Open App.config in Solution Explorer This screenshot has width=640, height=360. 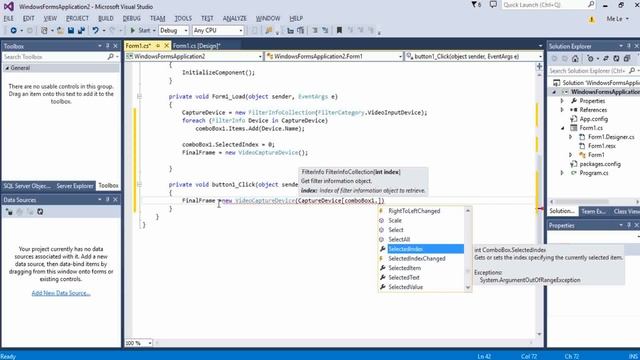point(593,119)
